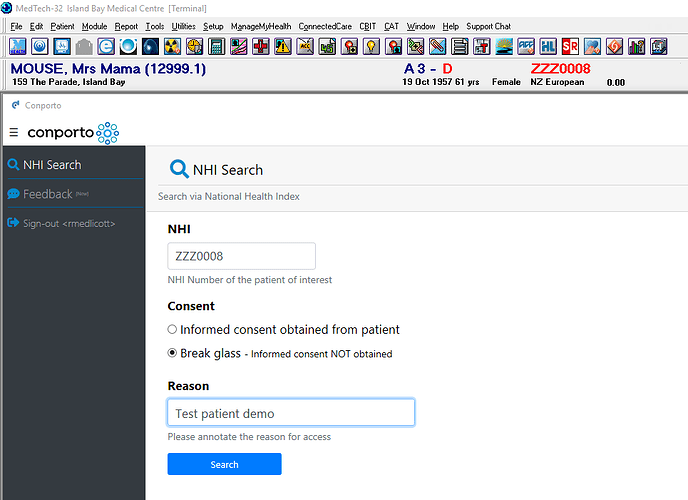
Task: Select the 'Break glass' radio button
Action: click(172, 353)
